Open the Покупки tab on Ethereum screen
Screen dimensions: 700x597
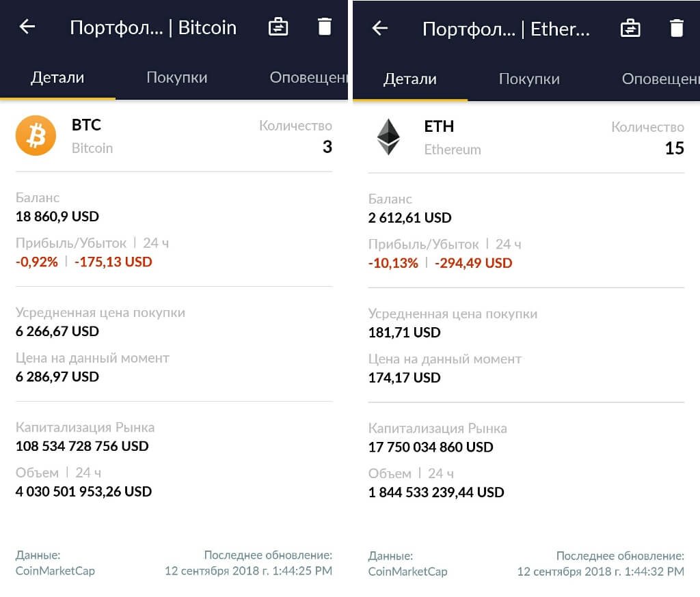coord(529,79)
